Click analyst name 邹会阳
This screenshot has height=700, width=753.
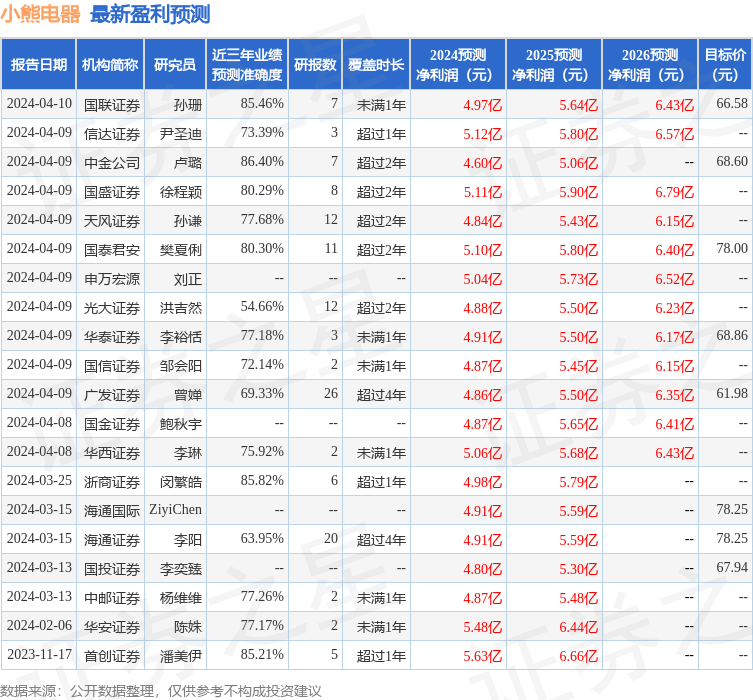(181, 366)
